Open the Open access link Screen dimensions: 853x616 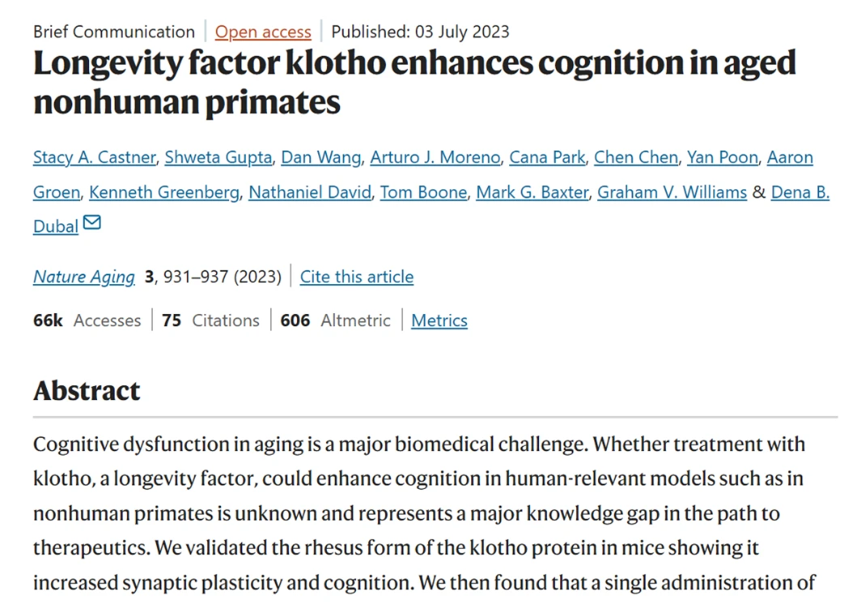263,32
